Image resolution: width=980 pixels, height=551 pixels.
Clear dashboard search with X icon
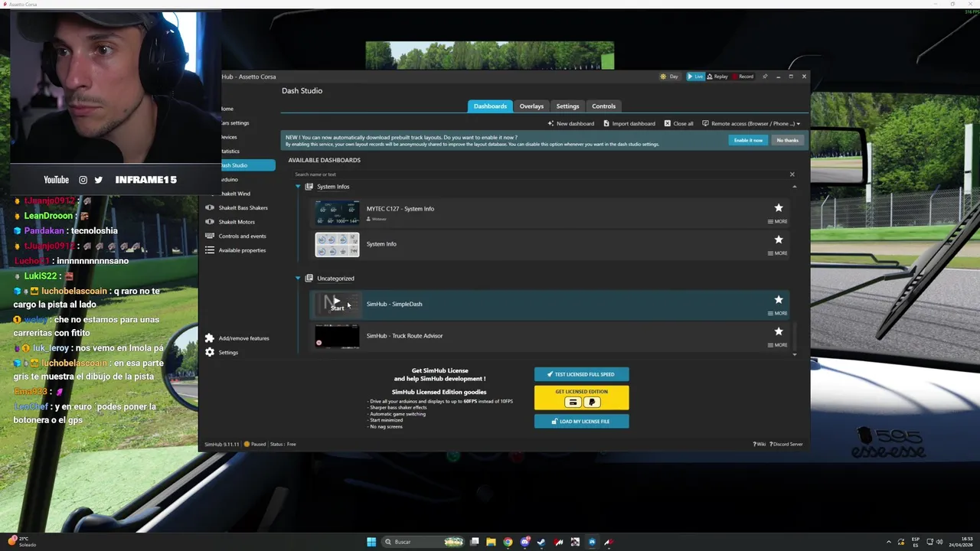coord(792,174)
